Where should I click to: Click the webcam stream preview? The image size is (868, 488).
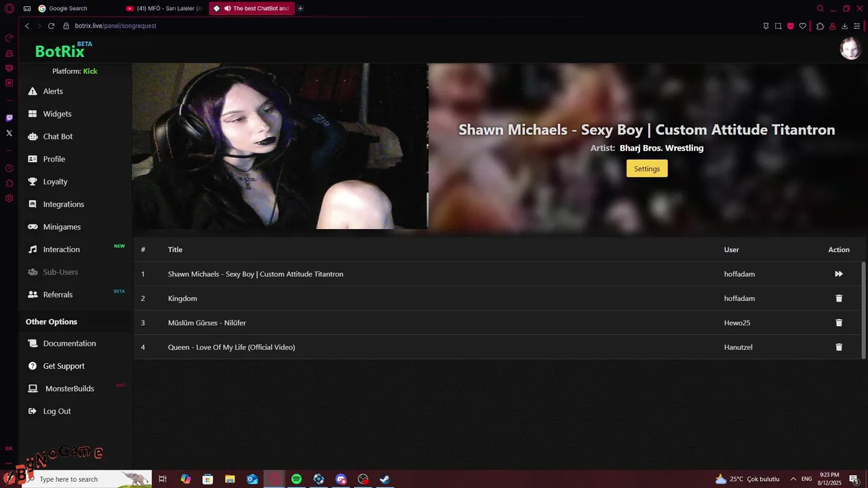tap(279, 146)
